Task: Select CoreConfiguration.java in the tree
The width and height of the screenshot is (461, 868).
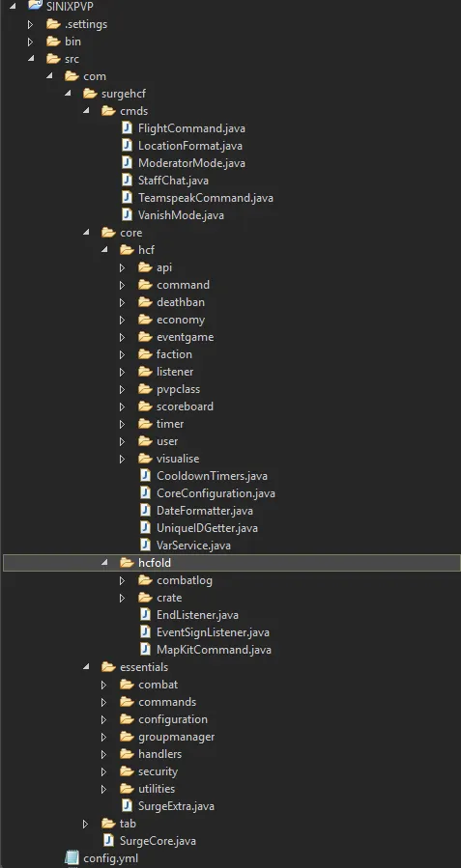Action: point(216,493)
